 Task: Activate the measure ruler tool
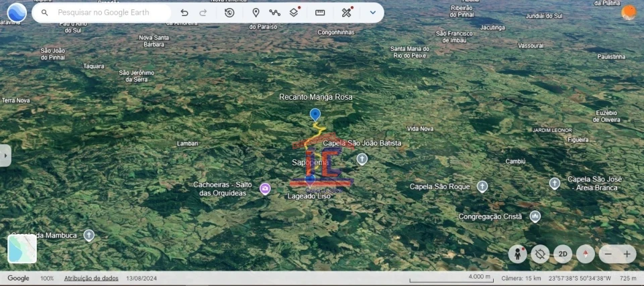320,13
